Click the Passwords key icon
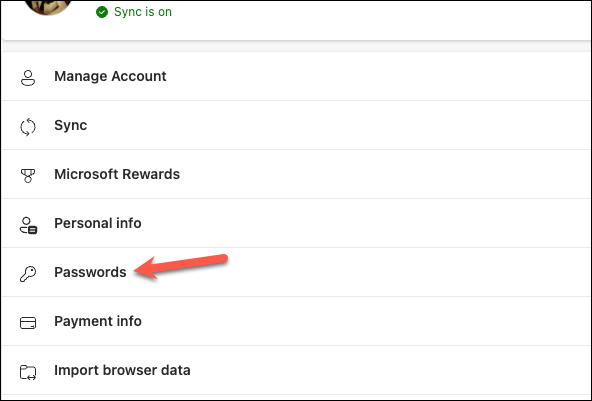This screenshot has width=592, height=401. point(28,274)
